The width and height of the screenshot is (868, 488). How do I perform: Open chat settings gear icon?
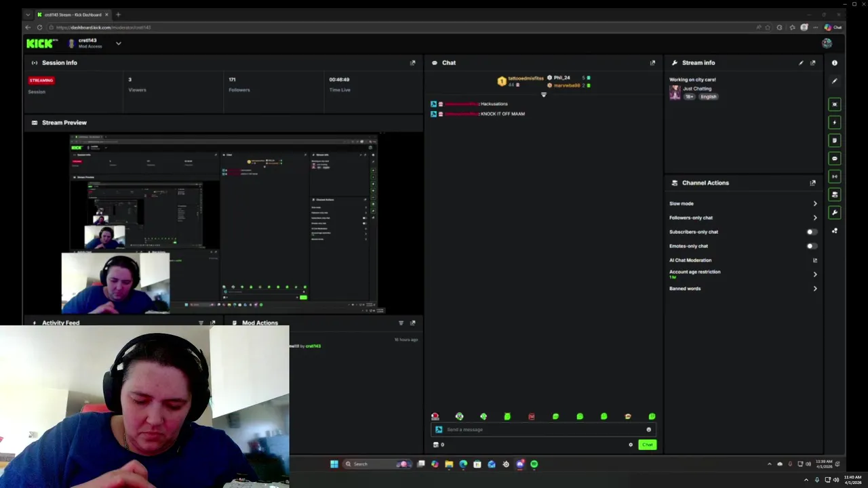point(631,445)
